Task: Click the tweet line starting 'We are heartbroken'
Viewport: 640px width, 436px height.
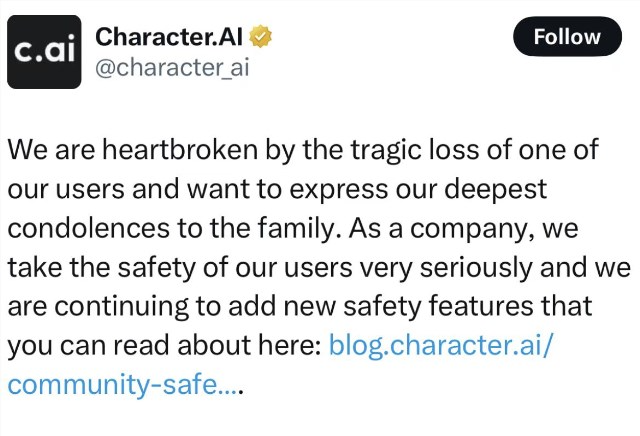Action: tap(304, 150)
